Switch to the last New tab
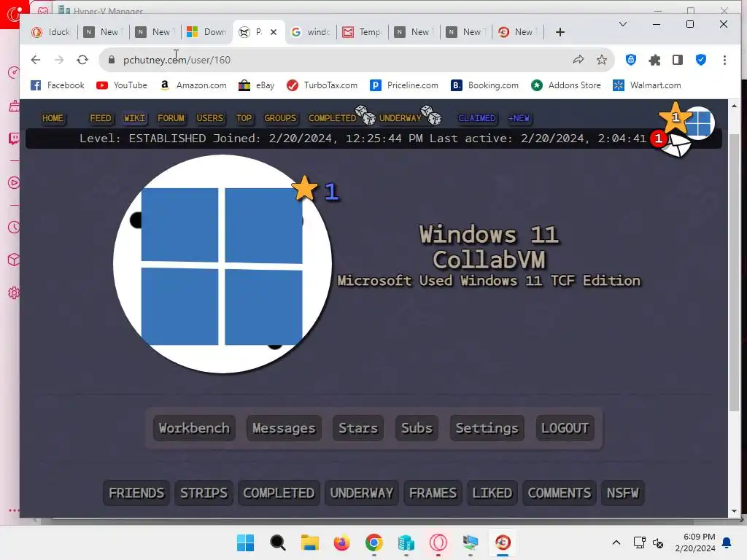The width and height of the screenshot is (747, 560). [518, 32]
